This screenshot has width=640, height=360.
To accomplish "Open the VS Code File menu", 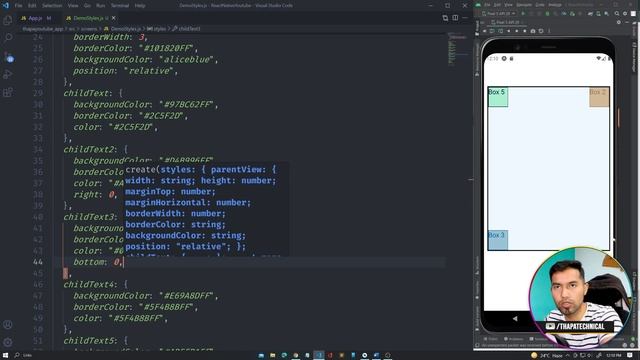I will (x=19, y=6).
